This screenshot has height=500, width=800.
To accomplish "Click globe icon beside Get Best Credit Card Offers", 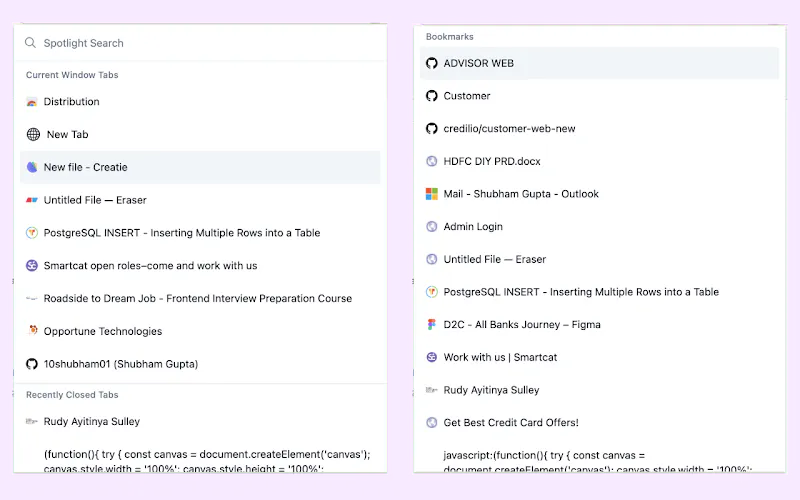I will point(432,422).
